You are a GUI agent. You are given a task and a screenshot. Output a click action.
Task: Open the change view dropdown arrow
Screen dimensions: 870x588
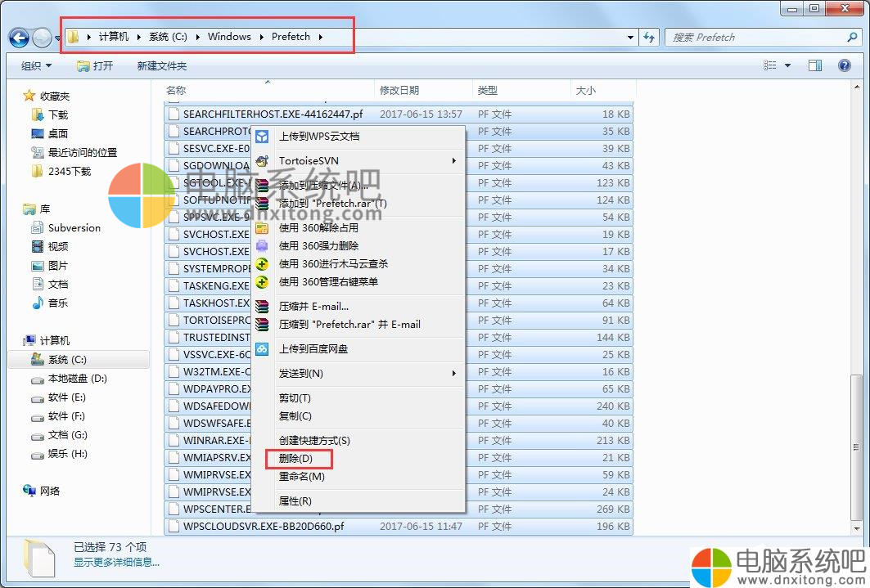pos(787,65)
